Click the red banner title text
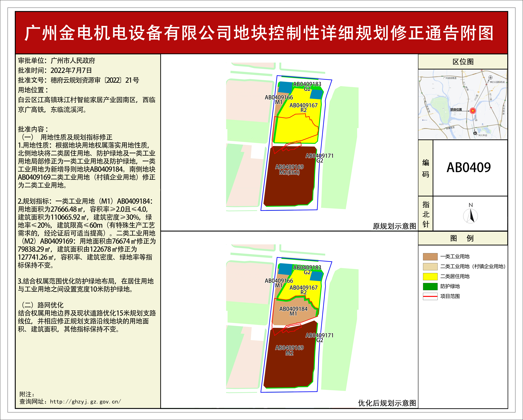 tap(259, 33)
